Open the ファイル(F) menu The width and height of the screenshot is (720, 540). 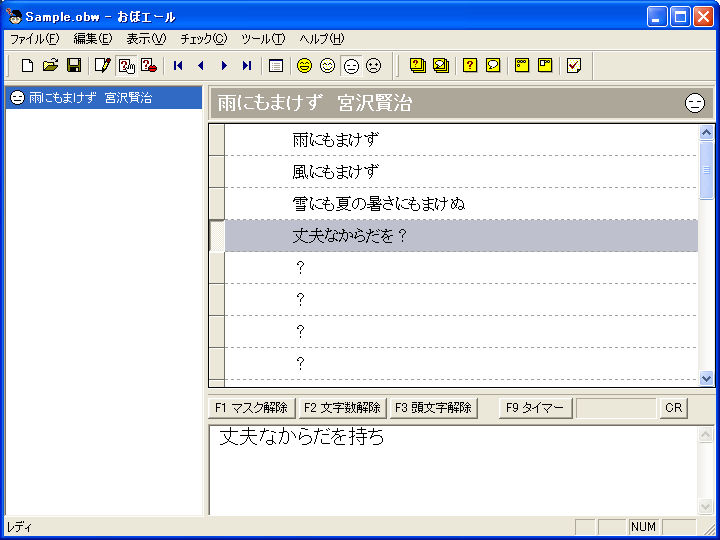[35, 39]
